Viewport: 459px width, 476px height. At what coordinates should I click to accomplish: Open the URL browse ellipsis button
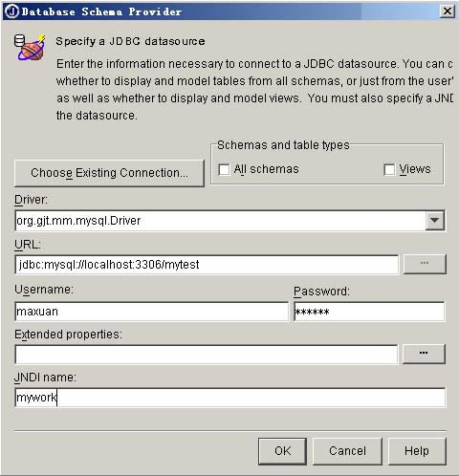(425, 264)
